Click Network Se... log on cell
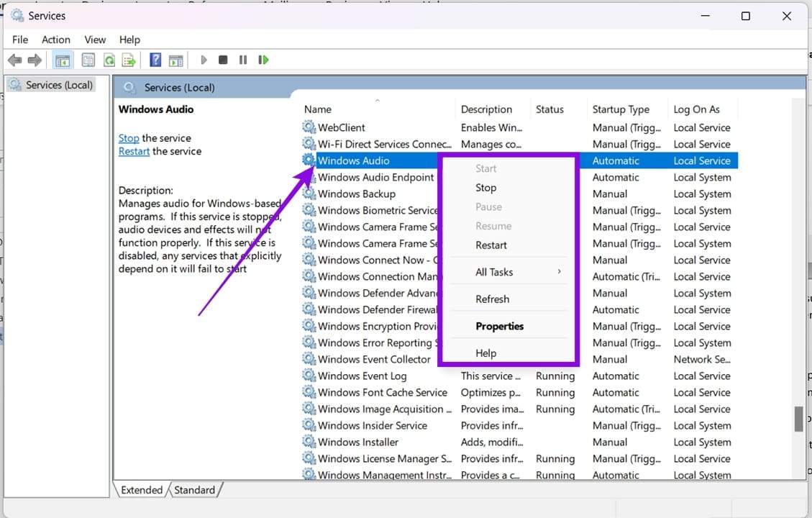Screen dimensions: 812x518 click(x=702, y=359)
